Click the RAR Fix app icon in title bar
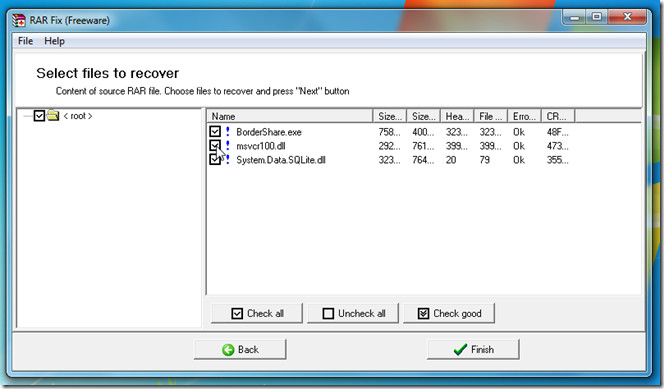Viewport: 664px width, 389px height. tap(19, 20)
